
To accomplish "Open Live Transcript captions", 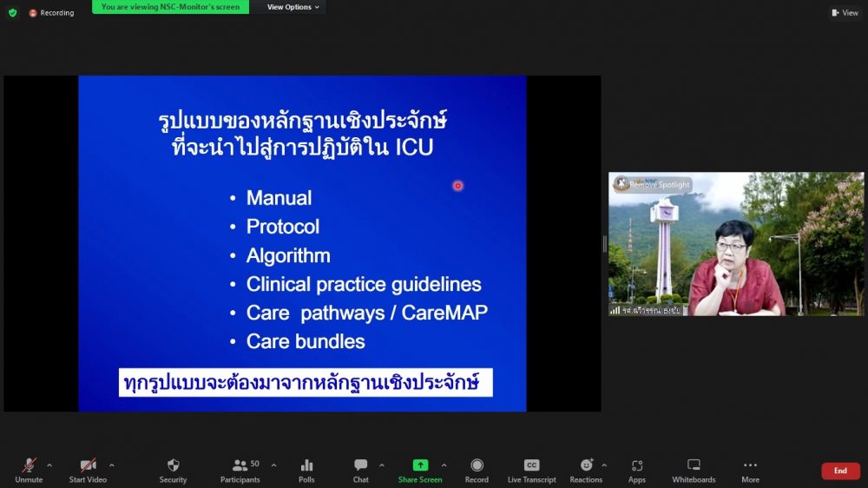I will click(x=531, y=470).
